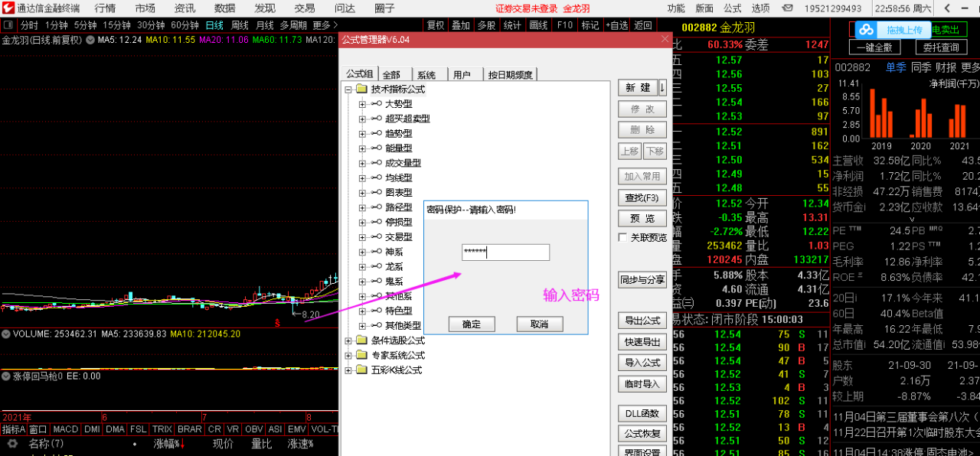
Task: Collapse the 涨停回马枪 indicator panel arrow
Action: [x=6, y=376]
